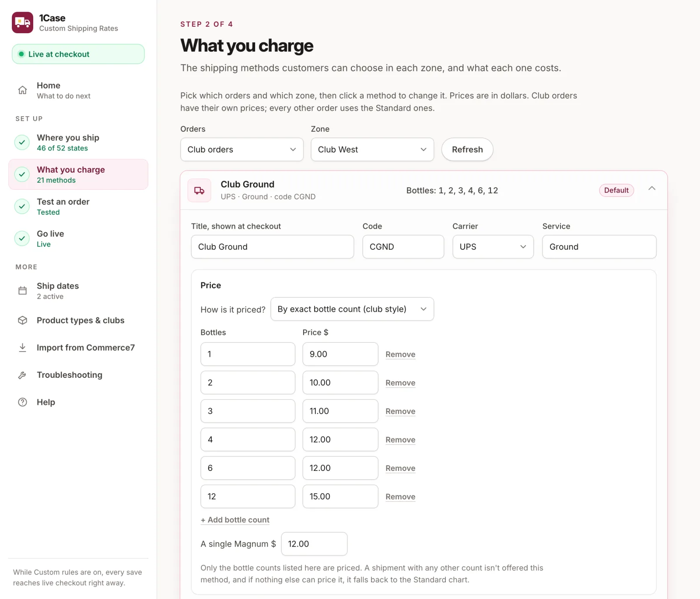Click the Go live checkmark circle

click(22, 238)
